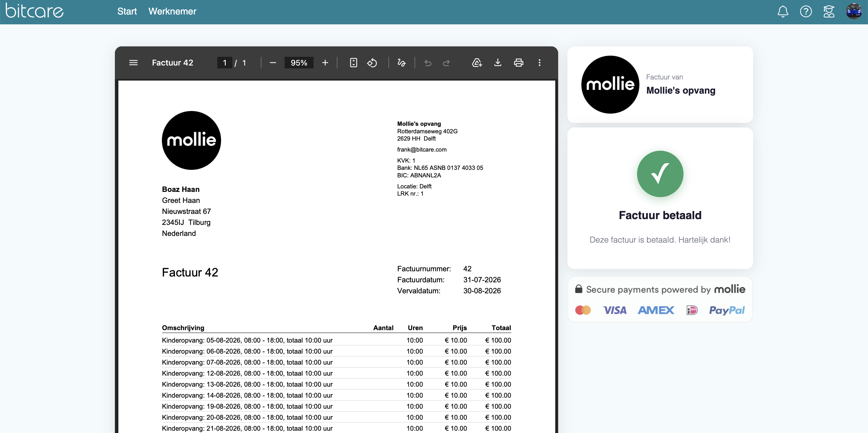Click the frank@bitcare.com email address
The height and width of the screenshot is (433, 868).
coord(422,150)
